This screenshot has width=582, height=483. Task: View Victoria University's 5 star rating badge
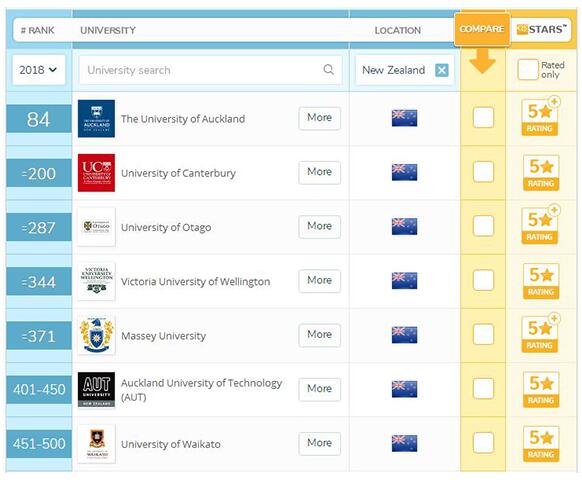541,281
